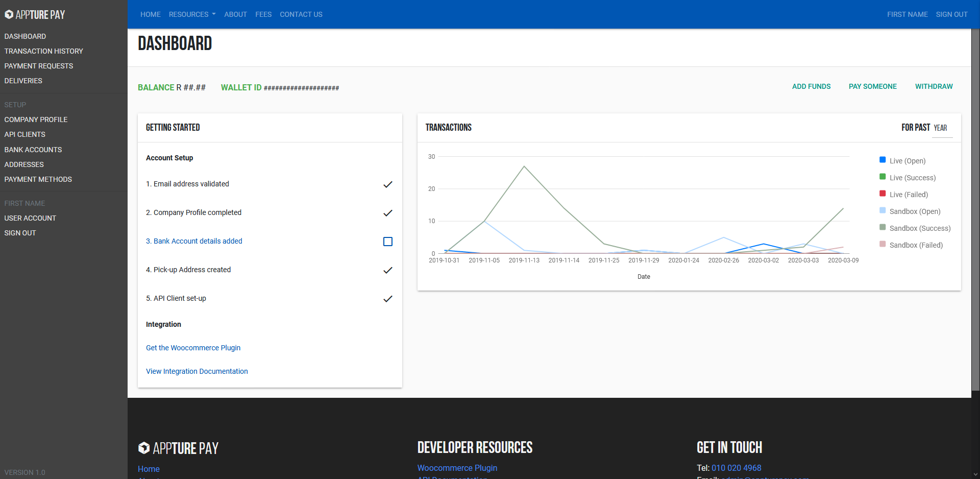Open Contact Us in top navigation
This screenshot has width=980, height=479.
click(301, 14)
